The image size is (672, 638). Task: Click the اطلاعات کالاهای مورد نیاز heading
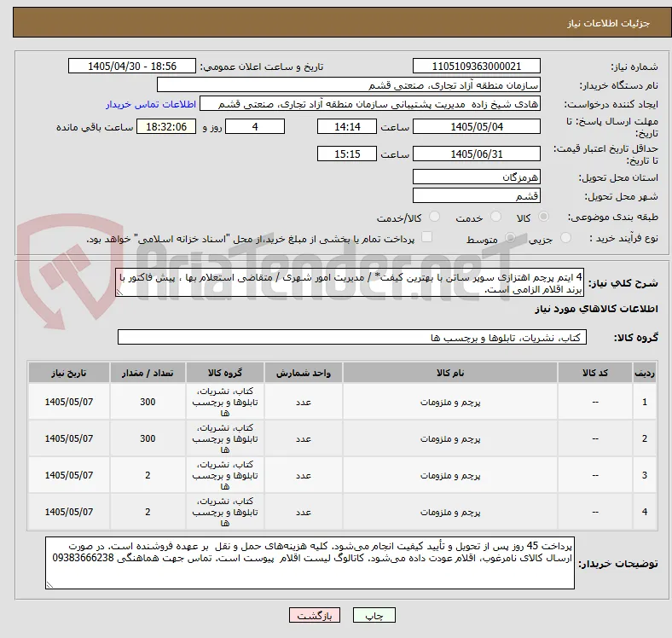click(x=596, y=309)
